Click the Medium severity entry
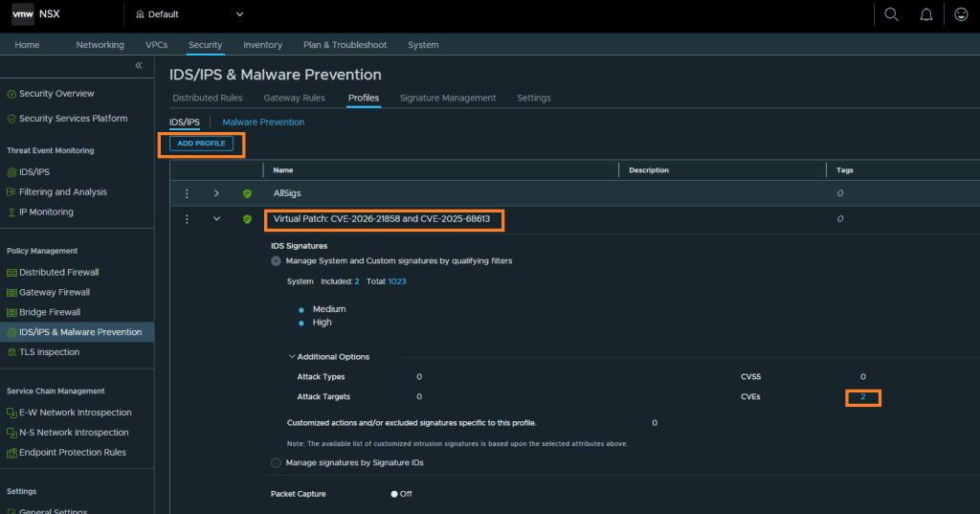980x514 pixels. [329, 309]
